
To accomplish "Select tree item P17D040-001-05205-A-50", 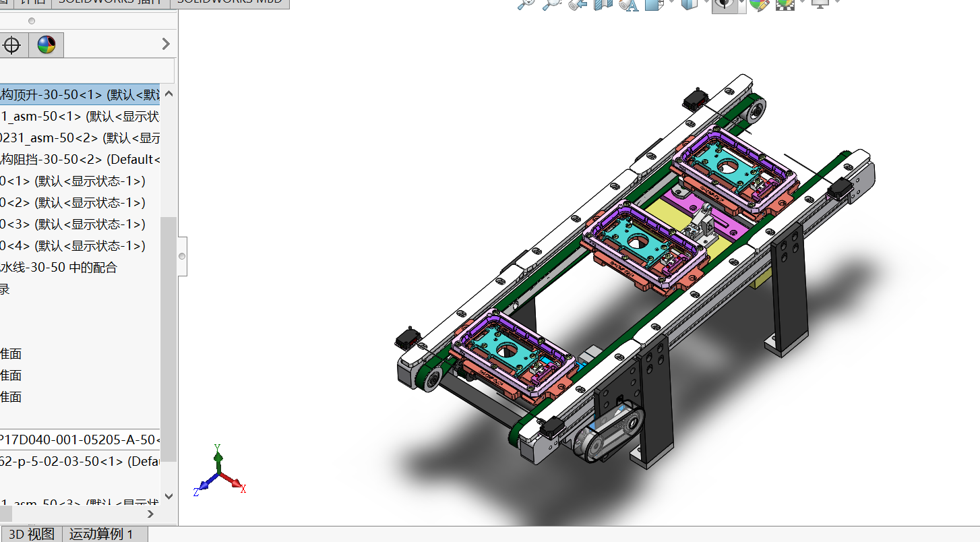I will click(80, 440).
